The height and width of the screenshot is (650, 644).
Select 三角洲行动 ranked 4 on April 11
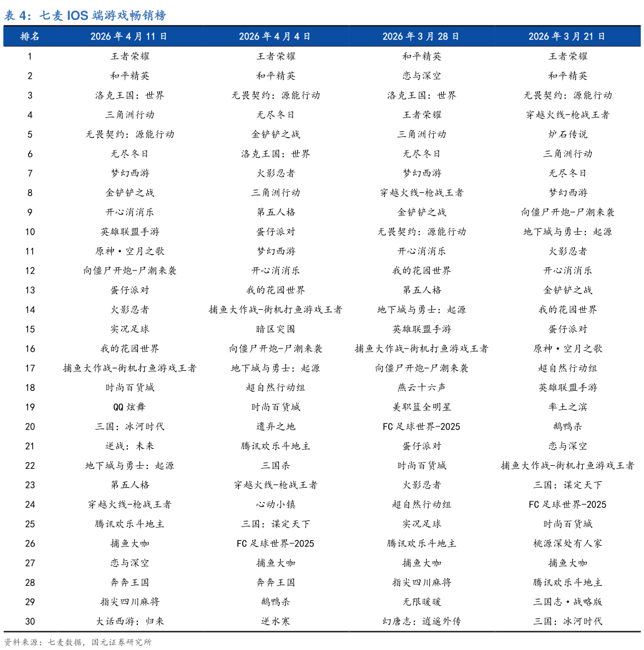129,115
